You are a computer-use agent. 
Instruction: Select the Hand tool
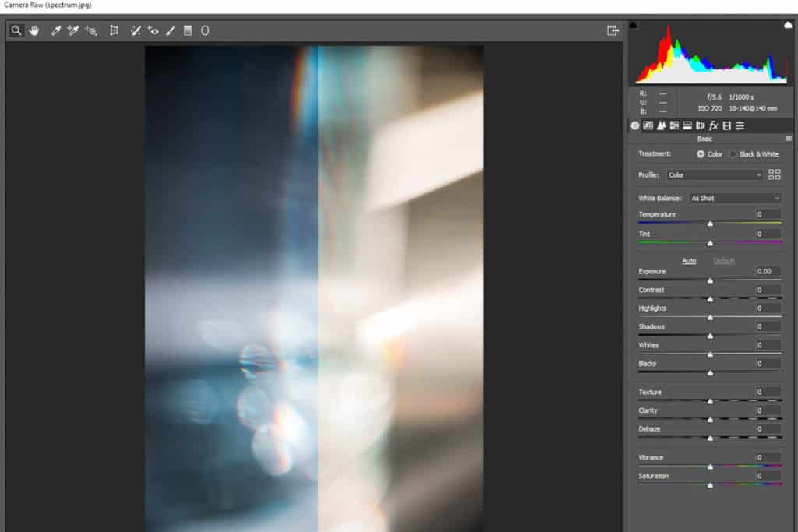pos(34,30)
